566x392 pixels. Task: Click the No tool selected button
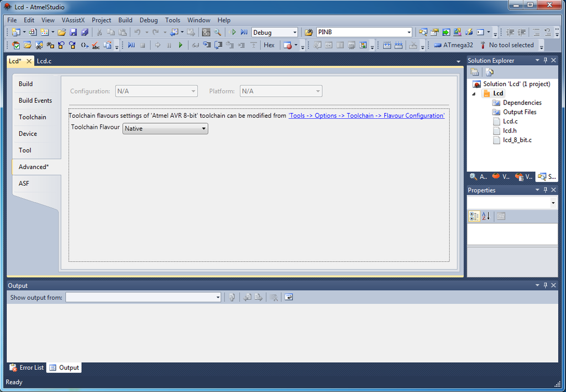point(507,45)
